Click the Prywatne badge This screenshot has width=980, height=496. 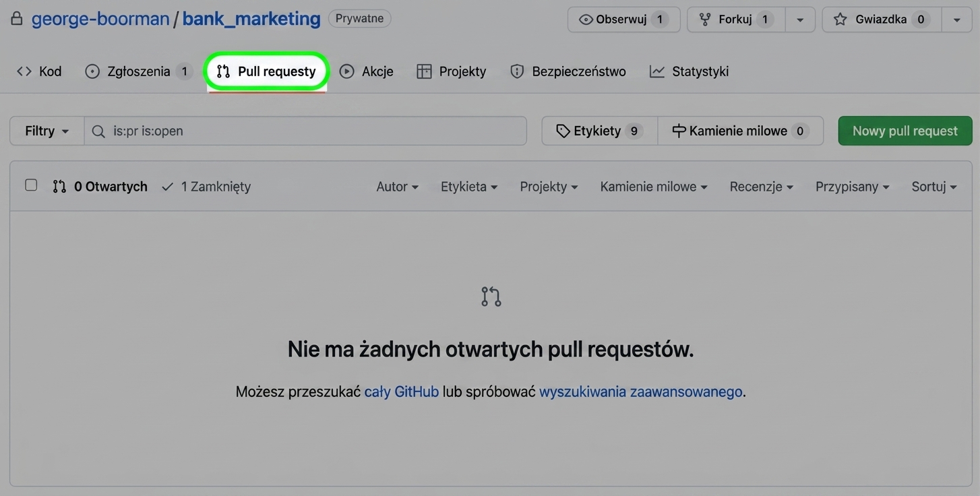point(359,18)
